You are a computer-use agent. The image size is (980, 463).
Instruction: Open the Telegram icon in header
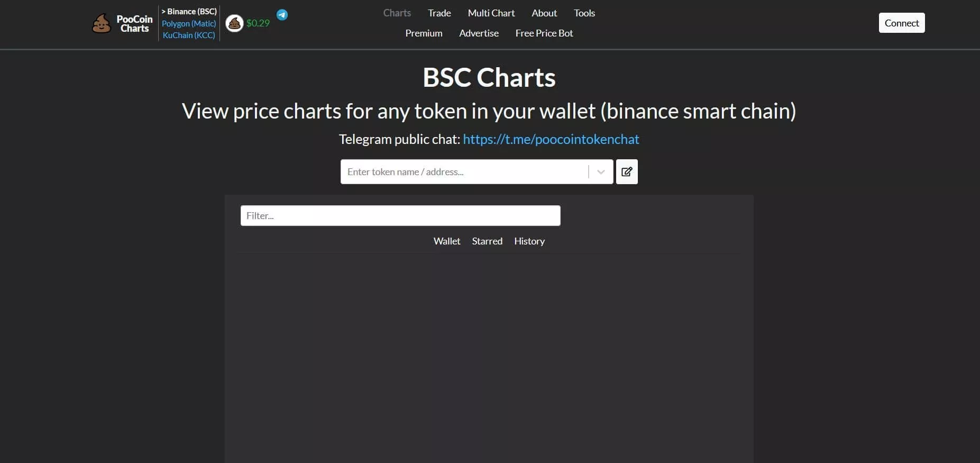pyautogui.click(x=282, y=15)
